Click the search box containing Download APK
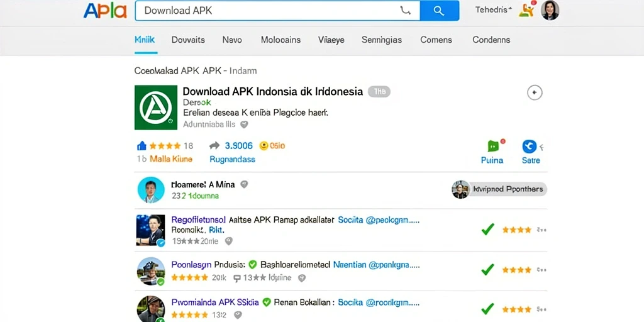Image resolution: width=644 pixels, height=322 pixels. pos(277,11)
